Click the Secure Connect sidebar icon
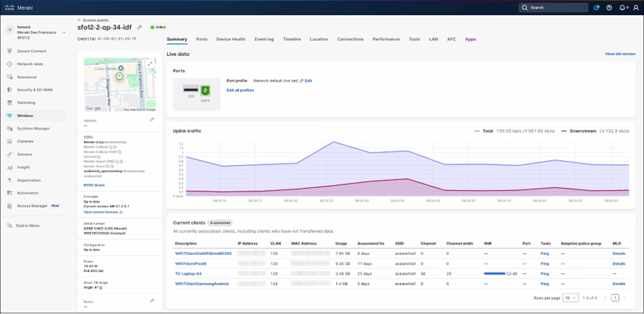 (10, 51)
